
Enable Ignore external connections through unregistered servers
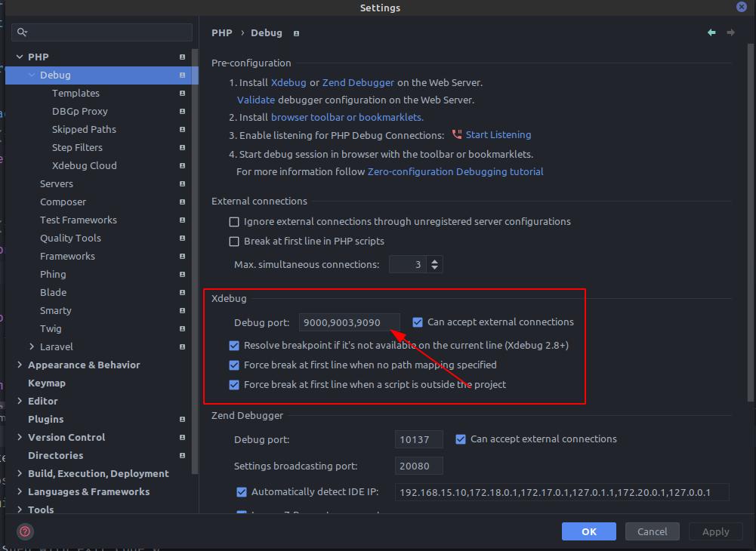(x=234, y=222)
